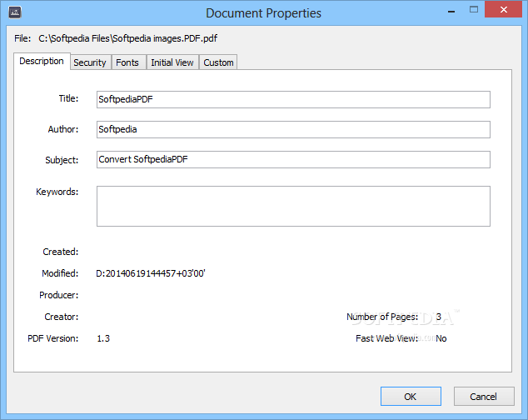Click inside the Keywords text box

coord(293,206)
